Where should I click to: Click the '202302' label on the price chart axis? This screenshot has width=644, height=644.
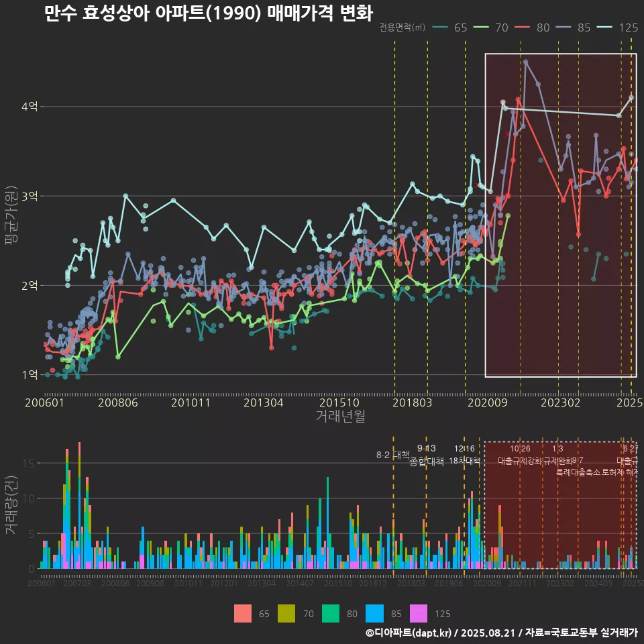point(561,402)
